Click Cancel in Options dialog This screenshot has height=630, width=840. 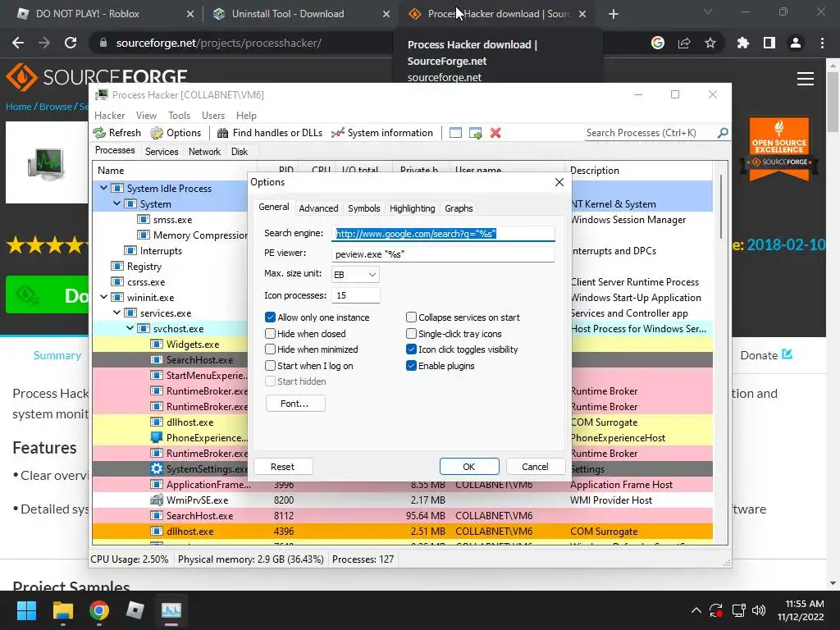[x=535, y=467]
